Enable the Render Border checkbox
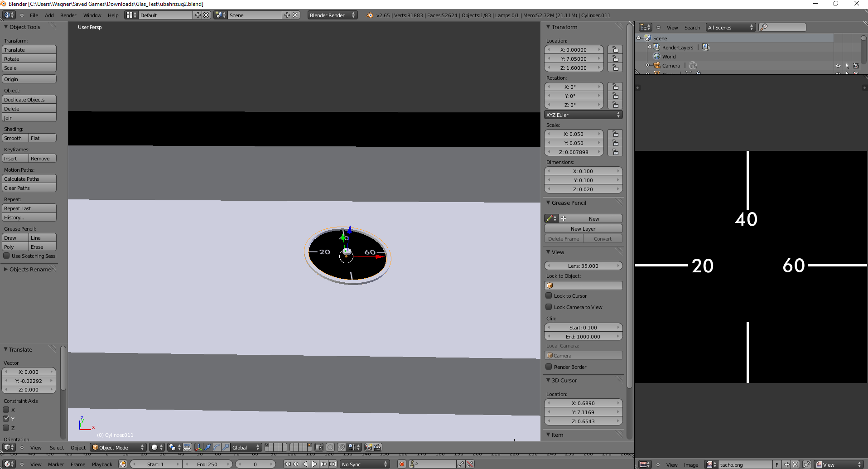 549,367
